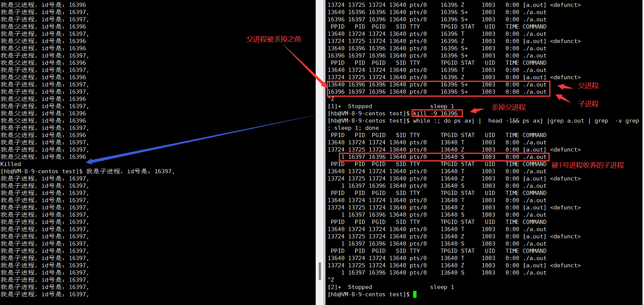Click the parent-process line directly above "Killed"

pos(43,157)
